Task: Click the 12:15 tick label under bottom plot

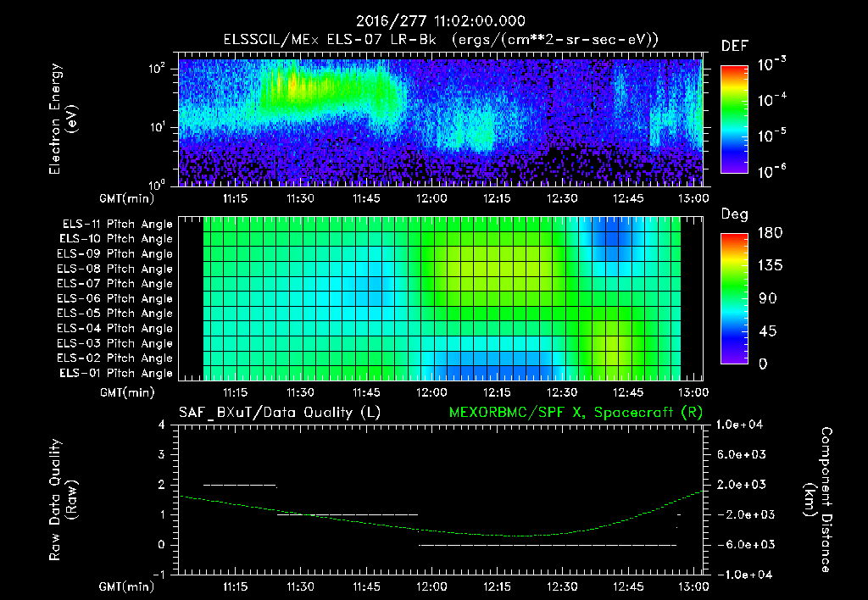Action: 497,586
